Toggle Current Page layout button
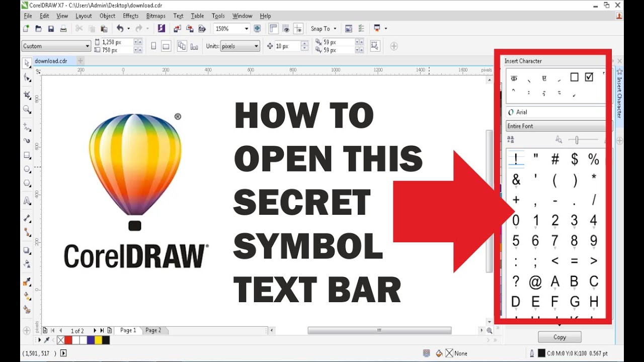Screen dimensions: 644x362 click(194, 46)
